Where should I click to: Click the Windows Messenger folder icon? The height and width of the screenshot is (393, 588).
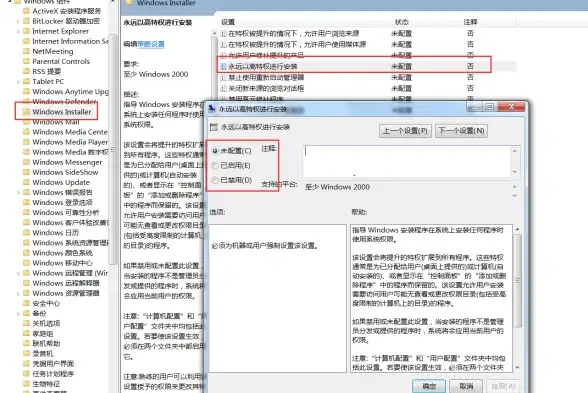point(26,162)
